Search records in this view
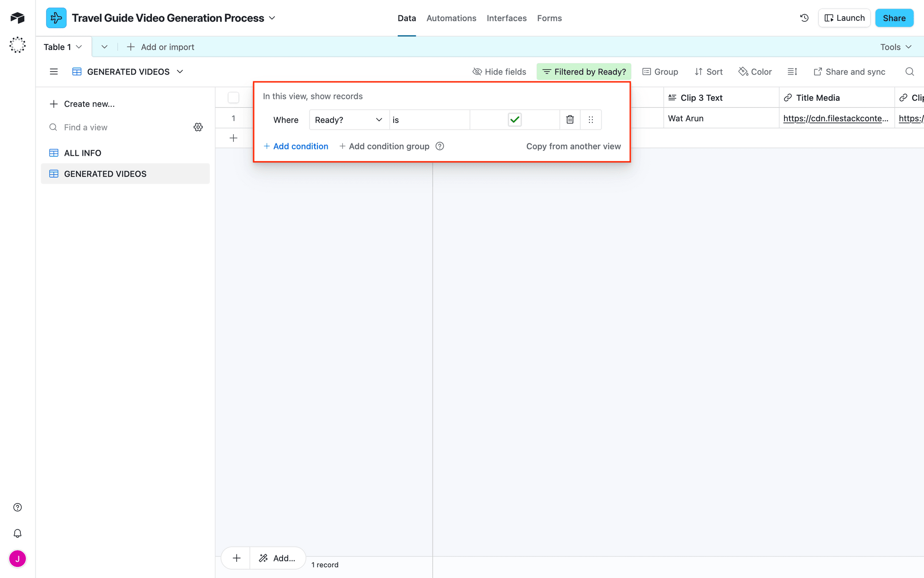Image resolution: width=924 pixels, height=578 pixels. pos(909,72)
